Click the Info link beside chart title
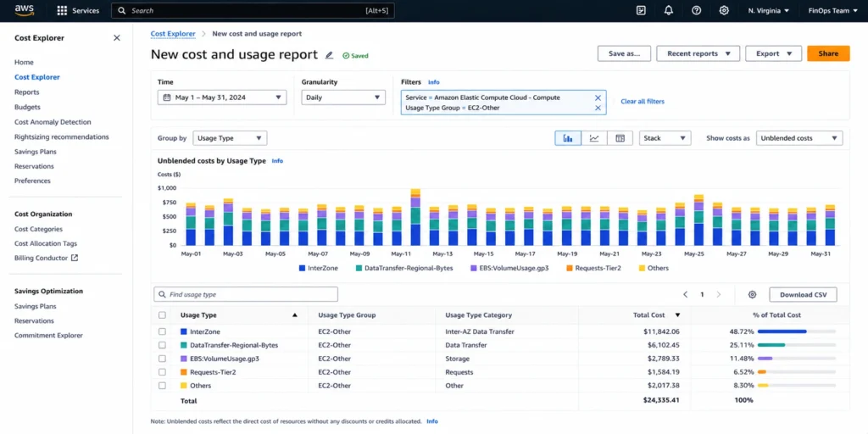This screenshot has height=434, width=868. (x=277, y=161)
